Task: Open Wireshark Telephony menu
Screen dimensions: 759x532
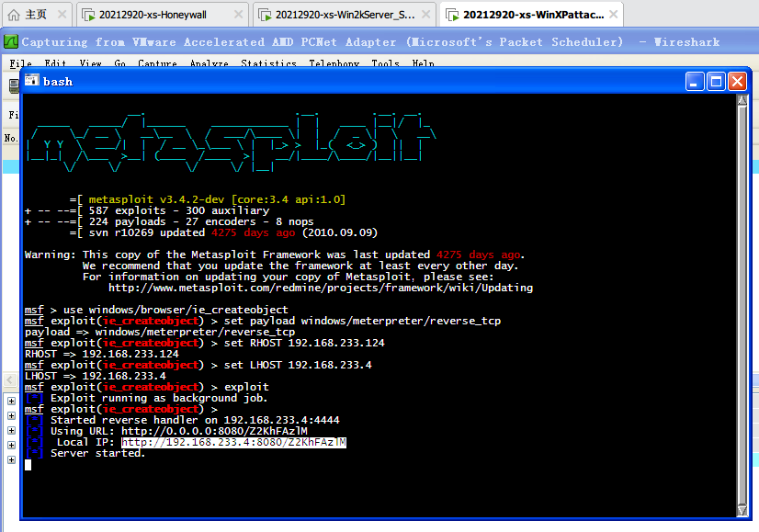Action: click(334, 63)
